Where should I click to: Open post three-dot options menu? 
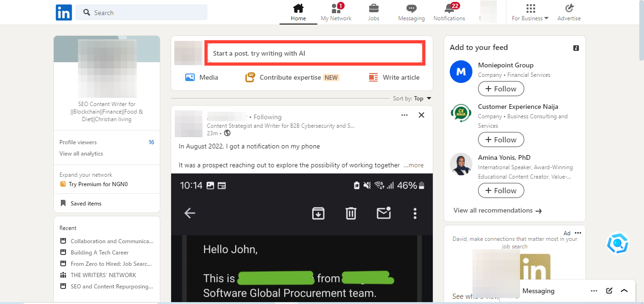[404, 115]
